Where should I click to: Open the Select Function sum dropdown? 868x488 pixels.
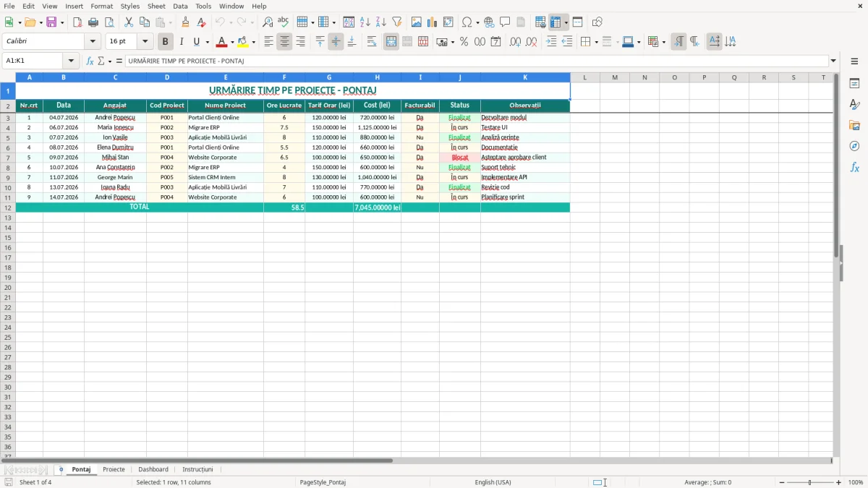click(x=109, y=61)
